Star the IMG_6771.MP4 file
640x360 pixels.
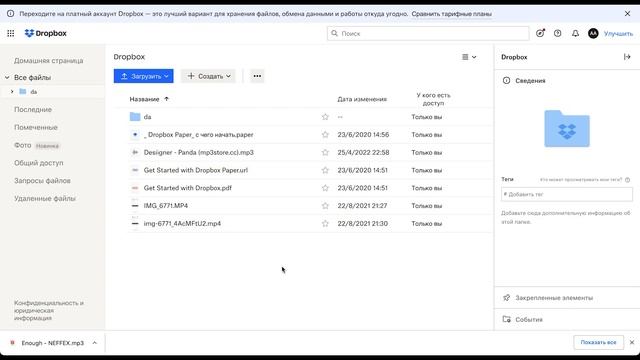(325, 206)
